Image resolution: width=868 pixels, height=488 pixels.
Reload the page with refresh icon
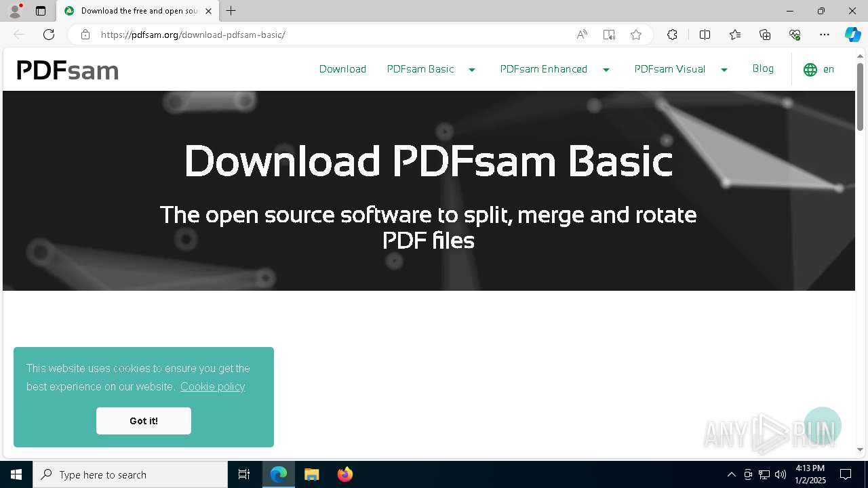[49, 35]
